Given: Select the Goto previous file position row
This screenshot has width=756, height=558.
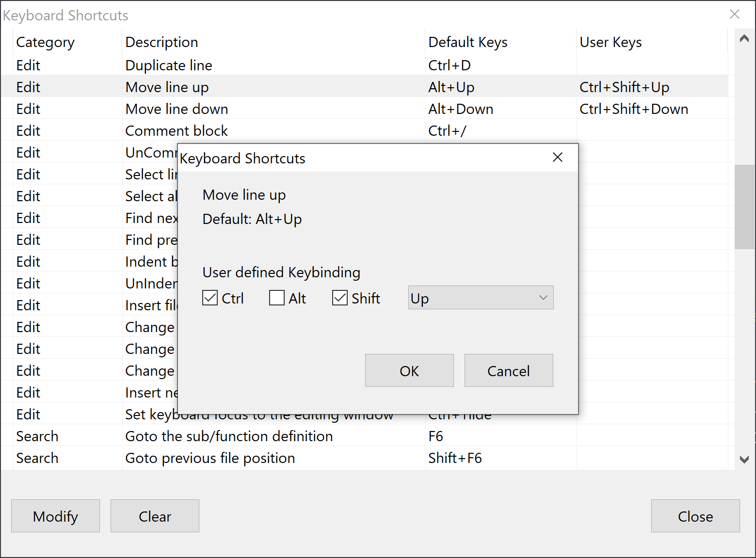Looking at the screenshot, I should click(210, 458).
